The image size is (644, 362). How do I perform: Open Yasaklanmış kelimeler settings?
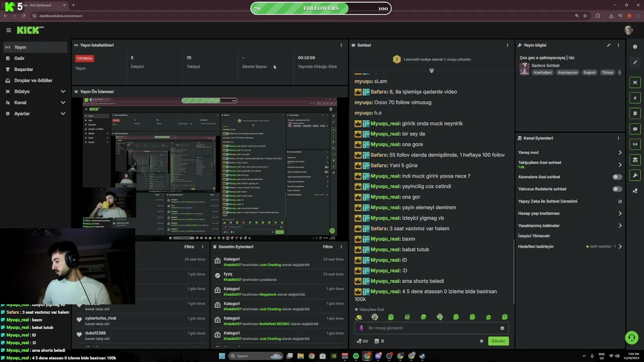click(x=571, y=226)
